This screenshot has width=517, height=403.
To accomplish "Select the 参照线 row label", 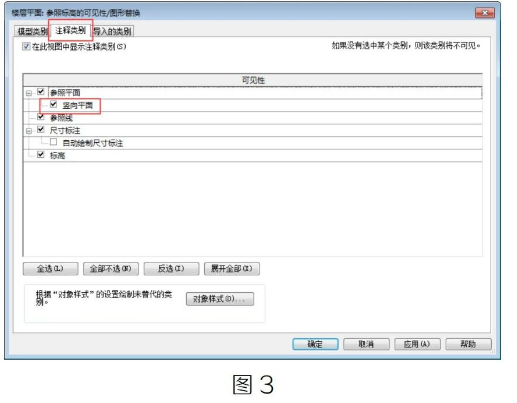I will tap(61, 118).
